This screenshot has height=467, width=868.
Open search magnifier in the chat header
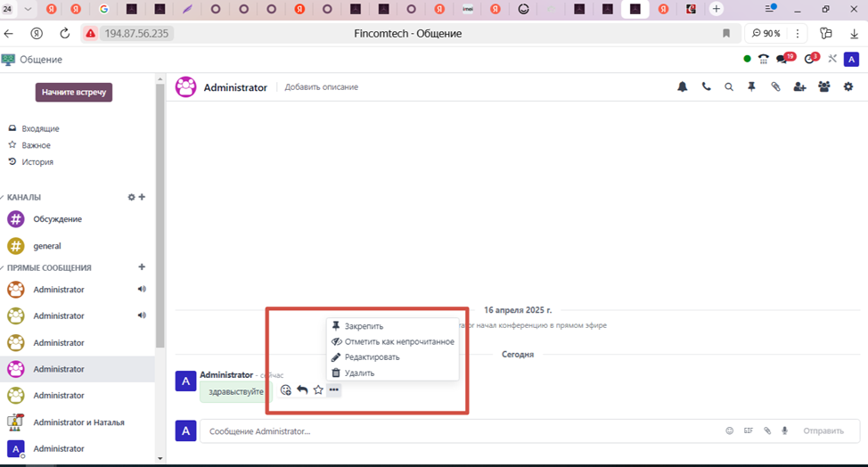pos(729,87)
